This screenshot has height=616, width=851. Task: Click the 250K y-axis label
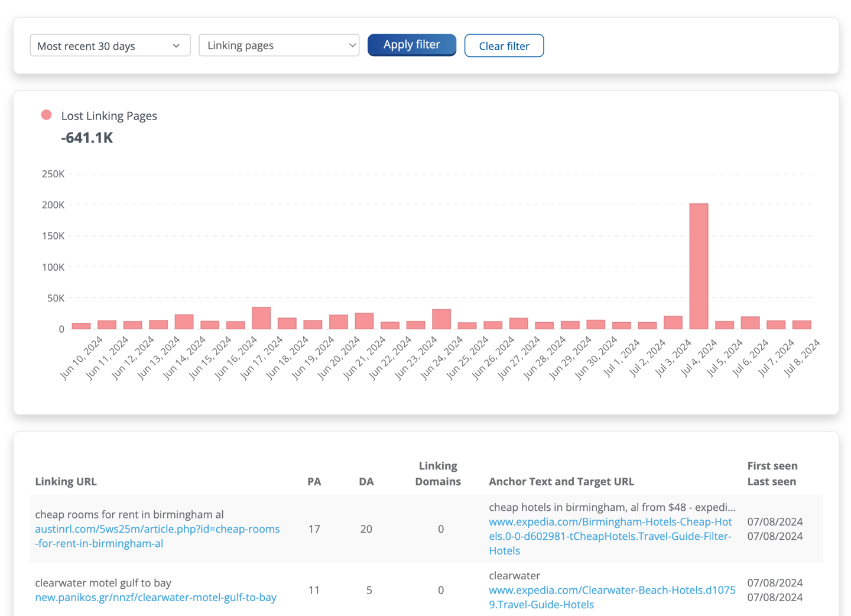[x=53, y=174]
